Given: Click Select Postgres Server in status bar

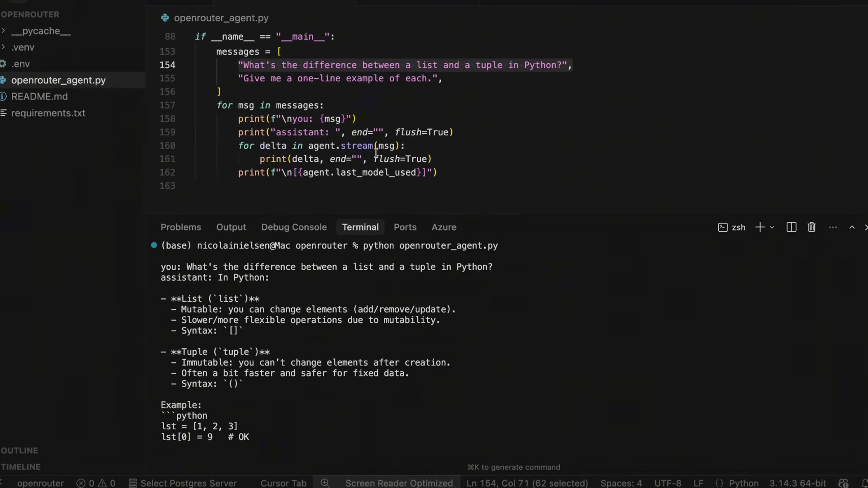Looking at the screenshot, I should click(x=183, y=483).
